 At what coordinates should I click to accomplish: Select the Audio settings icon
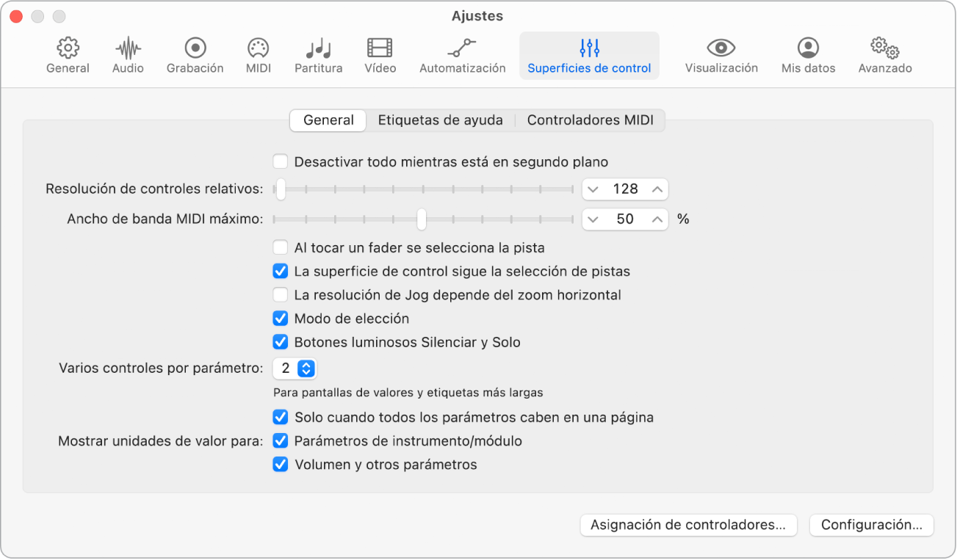[x=127, y=54]
